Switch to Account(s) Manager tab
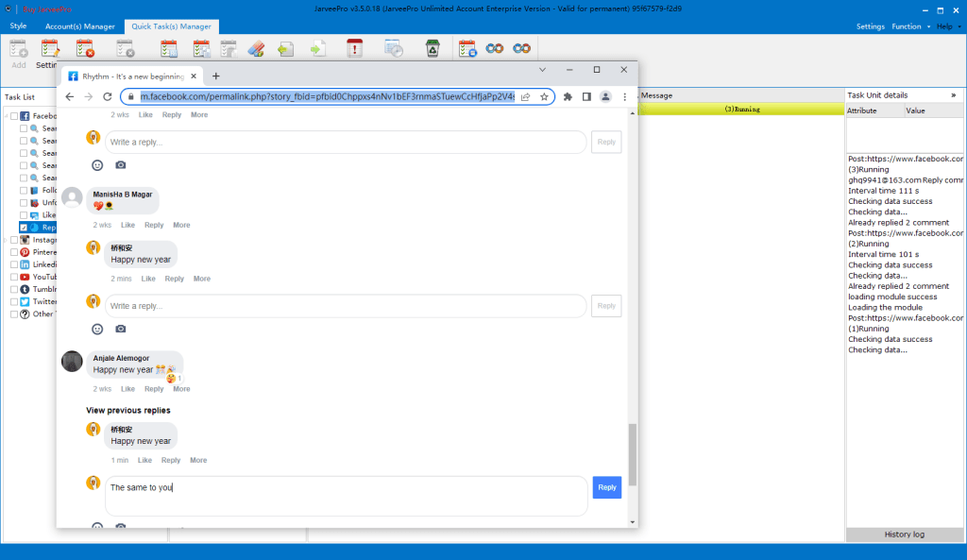Image resolution: width=967 pixels, height=560 pixels. coord(80,26)
